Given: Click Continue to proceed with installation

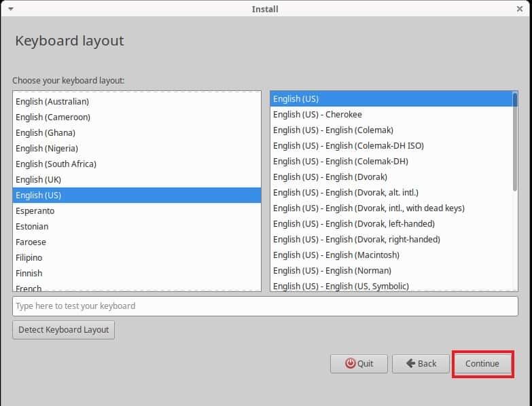Looking at the screenshot, I should (x=482, y=364).
